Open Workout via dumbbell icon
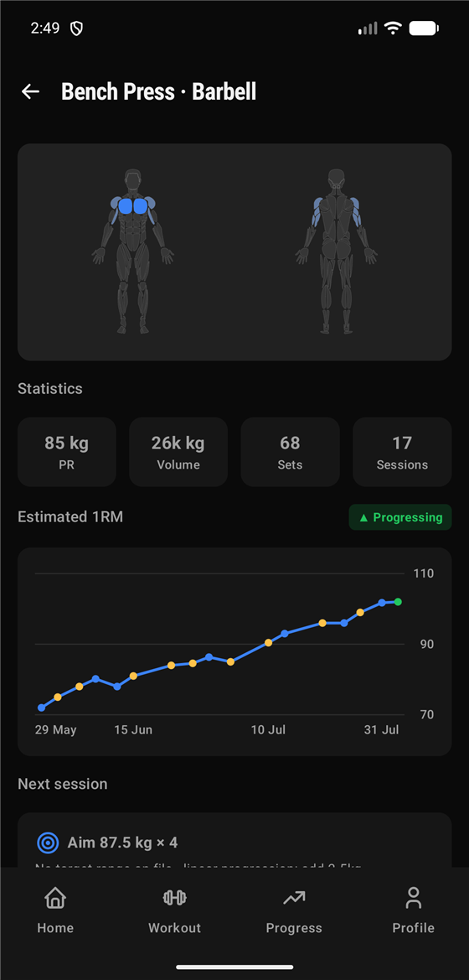Image resolution: width=469 pixels, height=980 pixels. click(174, 898)
